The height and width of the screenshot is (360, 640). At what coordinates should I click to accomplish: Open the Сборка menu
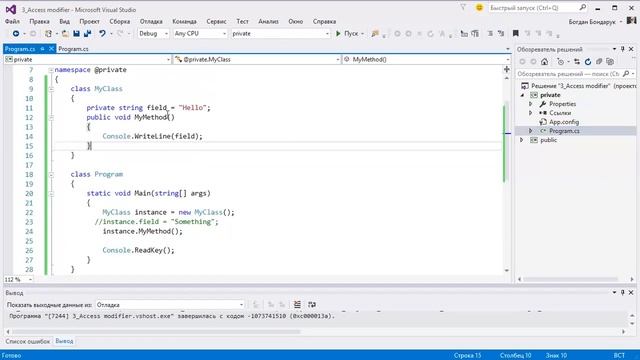pos(120,21)
